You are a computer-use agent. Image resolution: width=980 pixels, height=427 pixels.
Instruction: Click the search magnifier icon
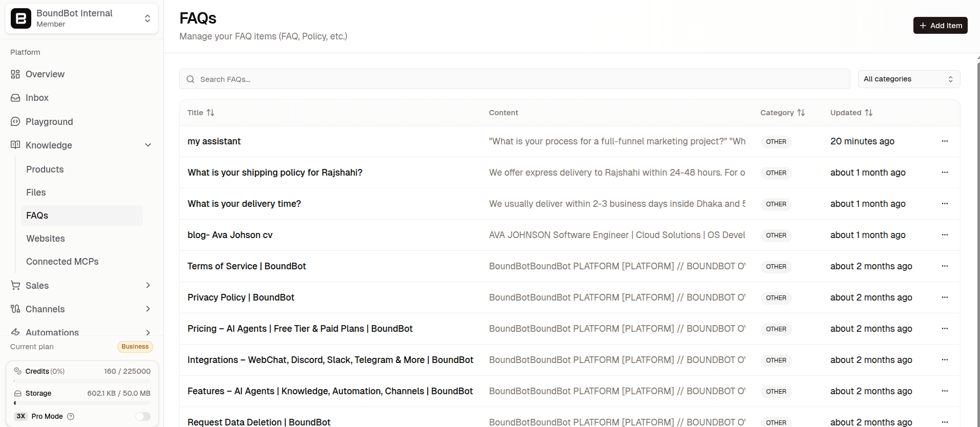click(x=191, y=79)
